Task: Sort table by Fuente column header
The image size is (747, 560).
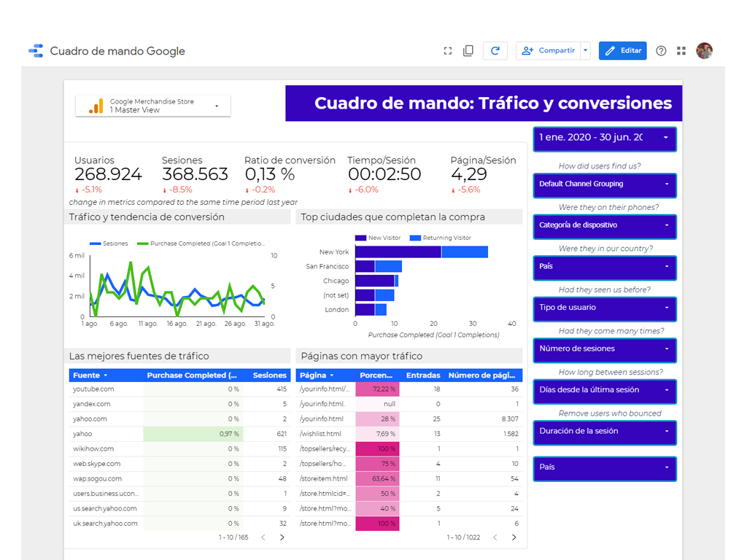Action: point(87,376)
